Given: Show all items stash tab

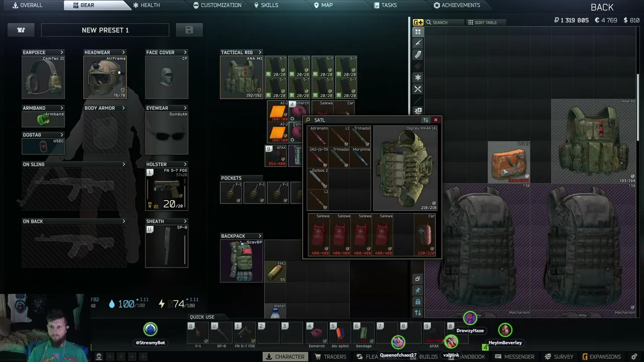Looking at the screenshot, I should tap(418, 32).
